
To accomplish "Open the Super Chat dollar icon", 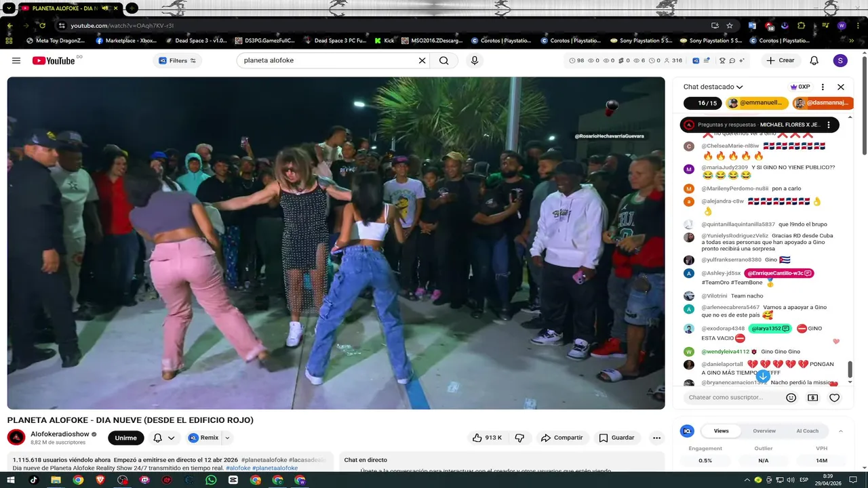I will coord(813,398).
